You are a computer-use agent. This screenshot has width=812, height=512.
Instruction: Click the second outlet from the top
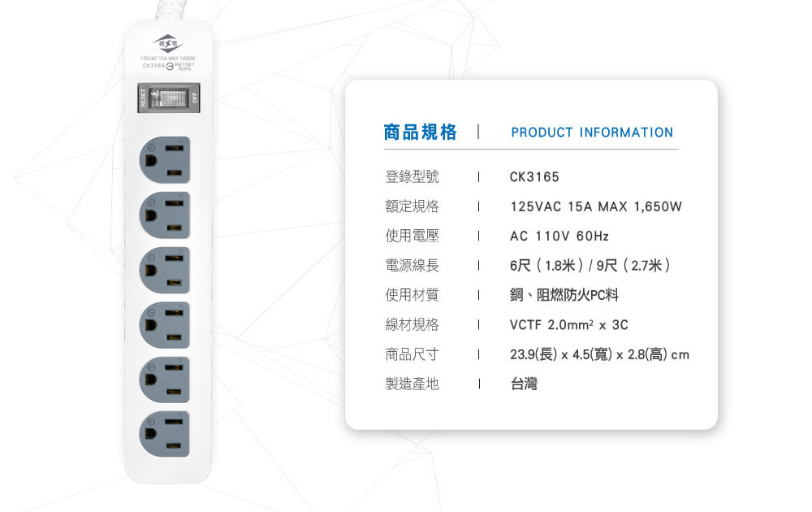point(164,214)
